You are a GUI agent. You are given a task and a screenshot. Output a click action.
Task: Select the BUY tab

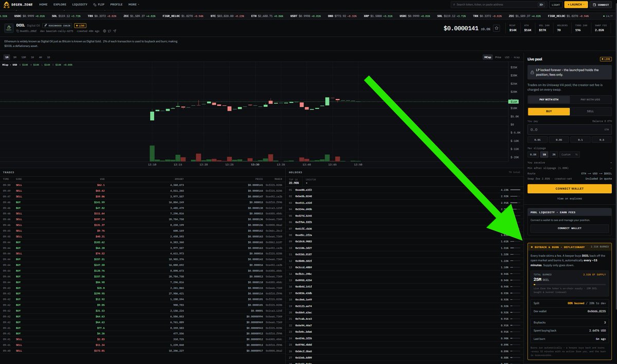tap(549, 111)
